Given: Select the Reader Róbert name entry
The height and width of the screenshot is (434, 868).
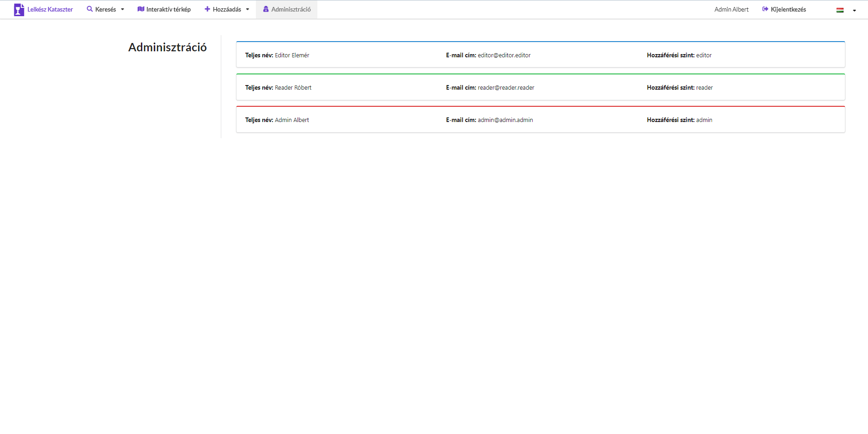Looking at the screenshot, I should 293,88.
